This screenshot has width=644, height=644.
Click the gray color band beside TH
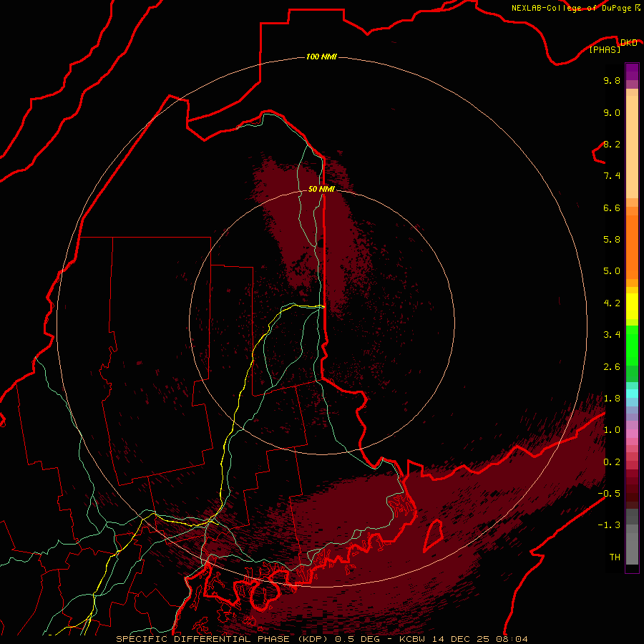tap(632, 550)
